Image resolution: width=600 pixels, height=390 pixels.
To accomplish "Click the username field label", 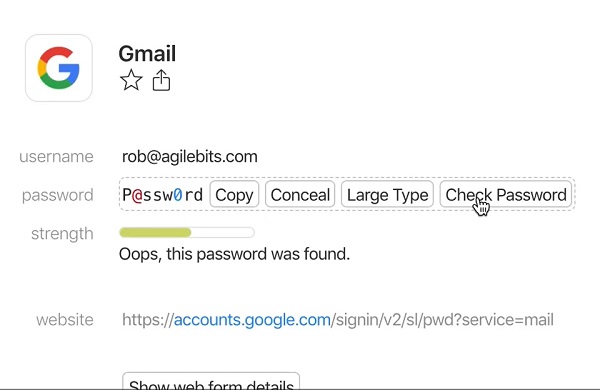I will (56, 157).
